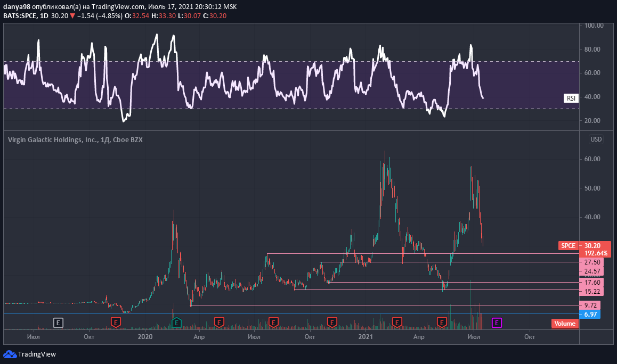This screenshot has height=364, width=617.
Task: Click the red E marker right of 2021 label
Action: 397,323
